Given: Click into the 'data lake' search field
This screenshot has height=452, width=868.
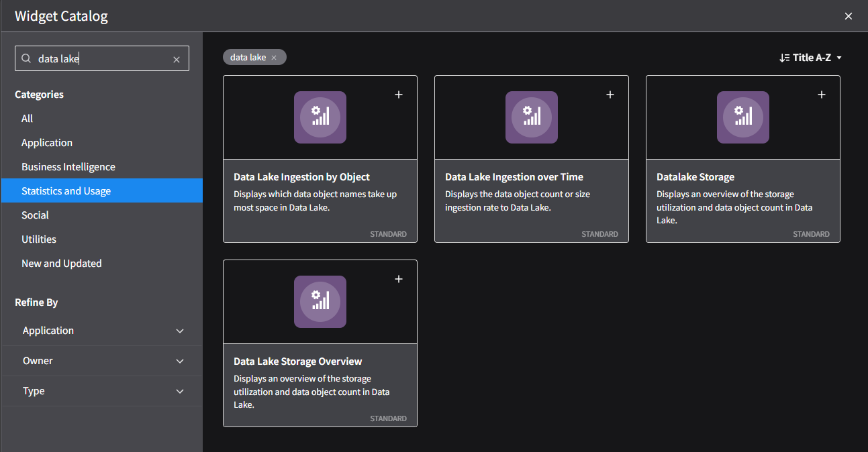Looking at the screenshot, I should (101, 58).
